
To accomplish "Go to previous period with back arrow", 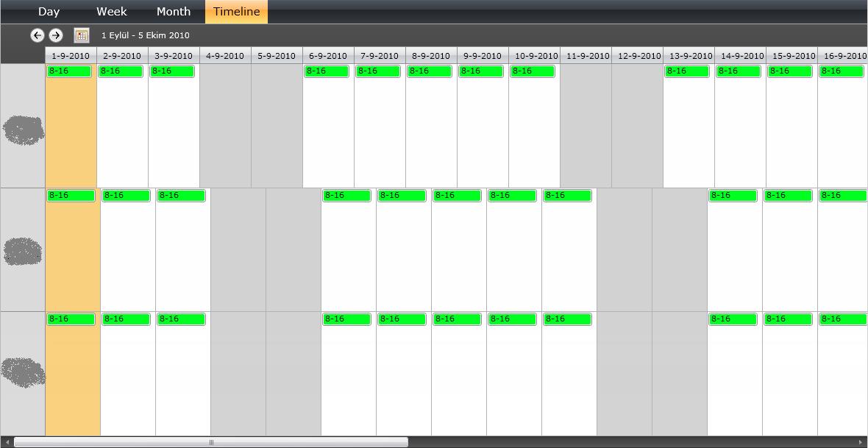I will click(37, 35).
